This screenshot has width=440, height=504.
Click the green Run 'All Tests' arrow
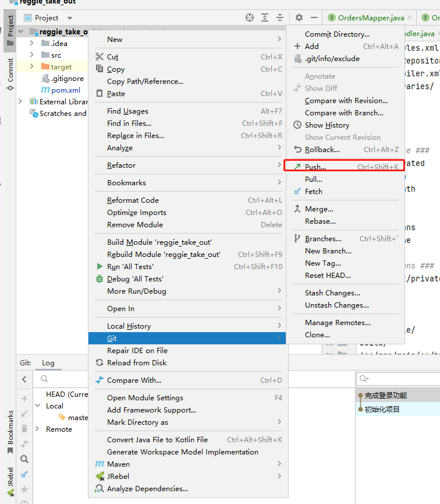pyautogui.click(x=100, y=266)
